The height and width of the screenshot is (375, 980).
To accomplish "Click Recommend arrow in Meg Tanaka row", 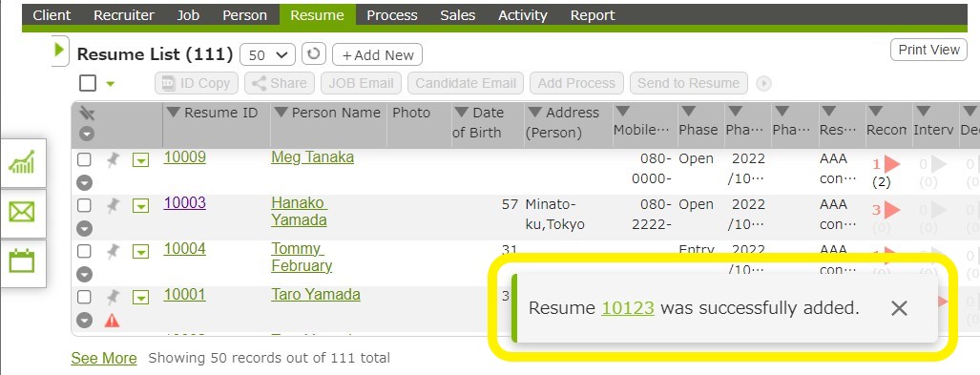I will 892,164.
